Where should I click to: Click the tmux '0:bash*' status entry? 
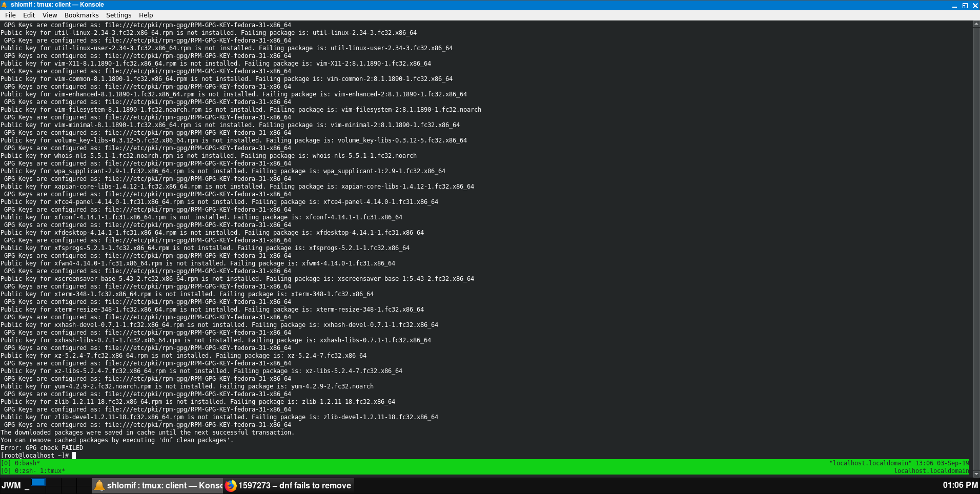(27, 463)
